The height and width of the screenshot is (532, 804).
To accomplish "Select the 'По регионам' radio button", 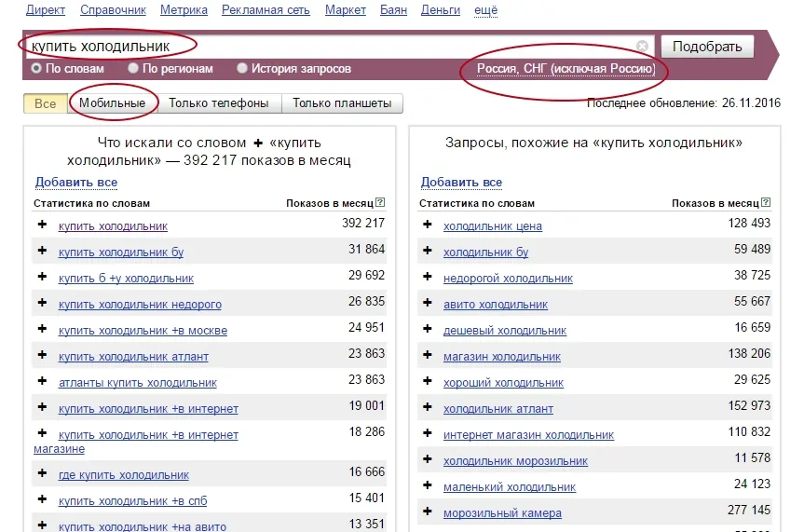I will [x=133, y=68].
